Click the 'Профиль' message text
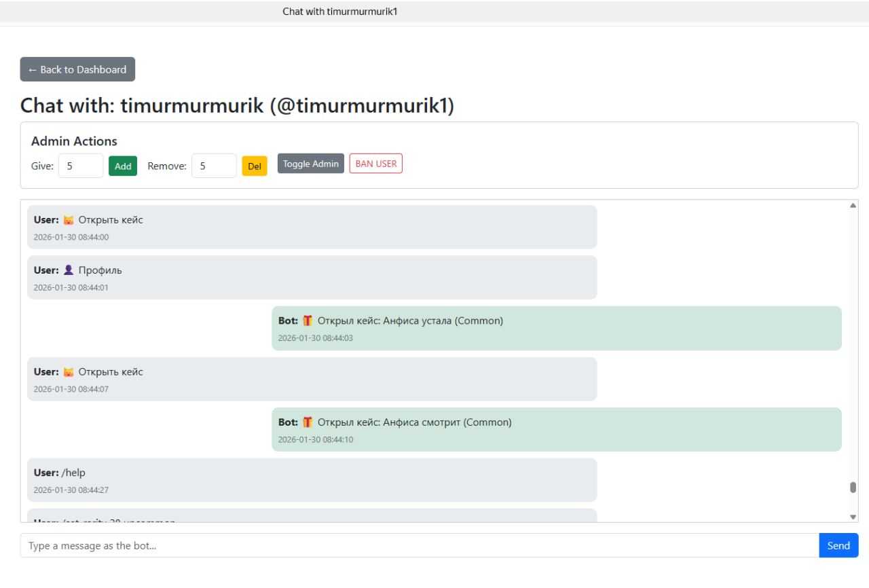 100,270
